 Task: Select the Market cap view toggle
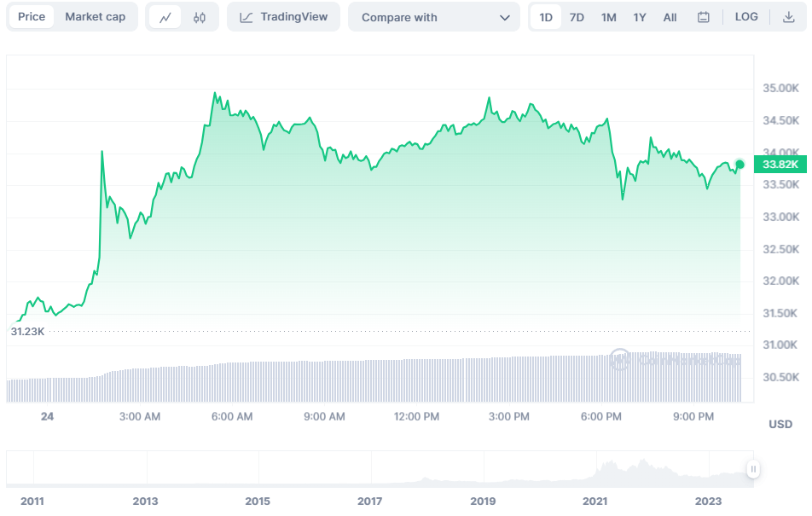coord(96,17)
